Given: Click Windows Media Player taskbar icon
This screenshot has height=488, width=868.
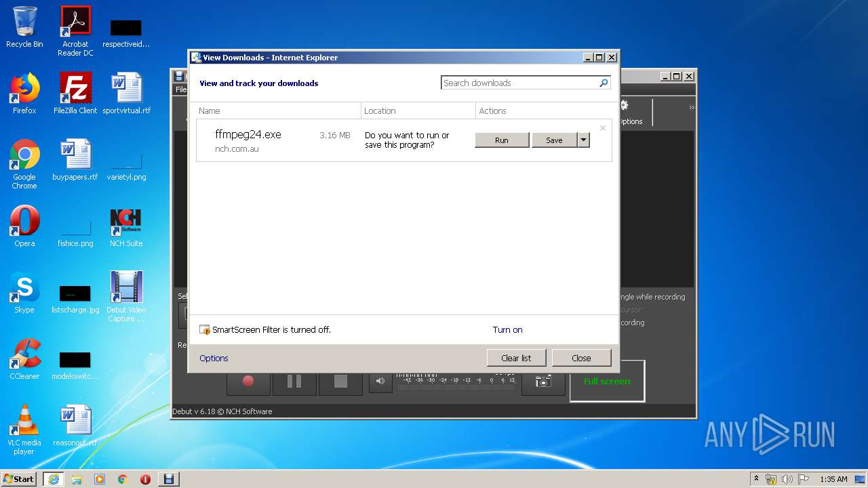Looking at the screenshot, I should click(100, 479).
